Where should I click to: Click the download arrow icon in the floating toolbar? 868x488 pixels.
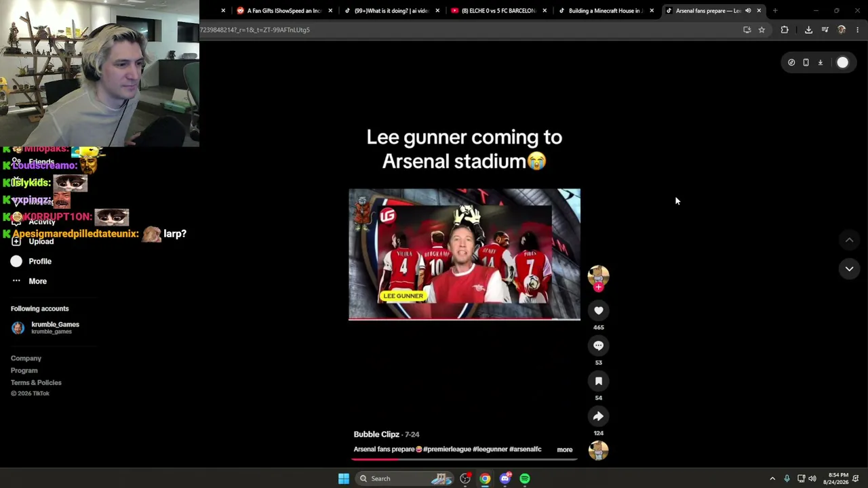click(x=820, y=62)
